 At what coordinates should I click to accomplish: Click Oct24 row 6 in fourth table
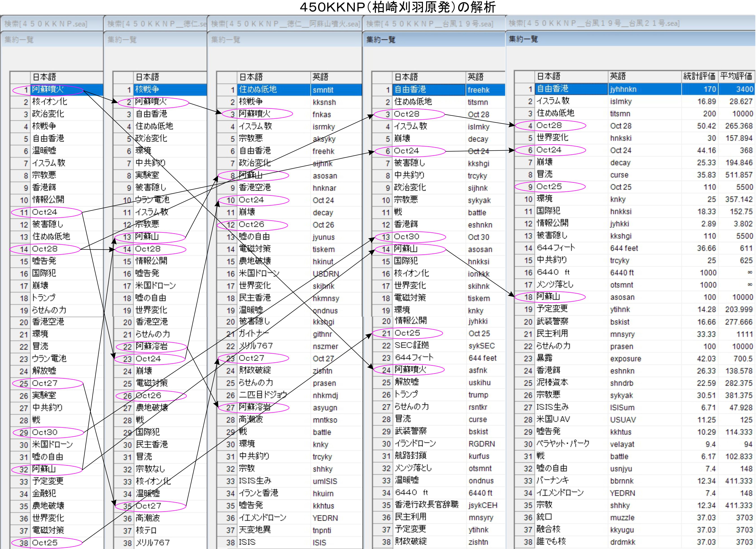tap(407, 151)
